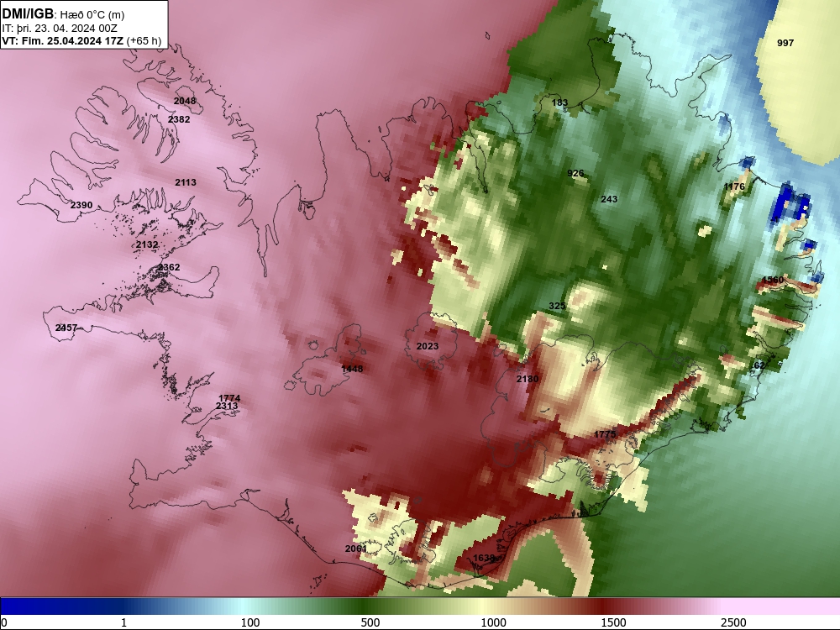Image resolution: width=840 pixels, height=630 pixels.
Task: Click the map value 2048
Action: click(x=185, y=101)
